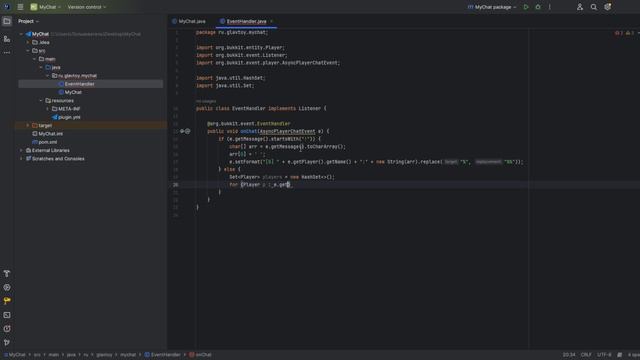Open the Terminal tool window
The height and width of the screenshot is (360, 640).
tap(7, 315)
